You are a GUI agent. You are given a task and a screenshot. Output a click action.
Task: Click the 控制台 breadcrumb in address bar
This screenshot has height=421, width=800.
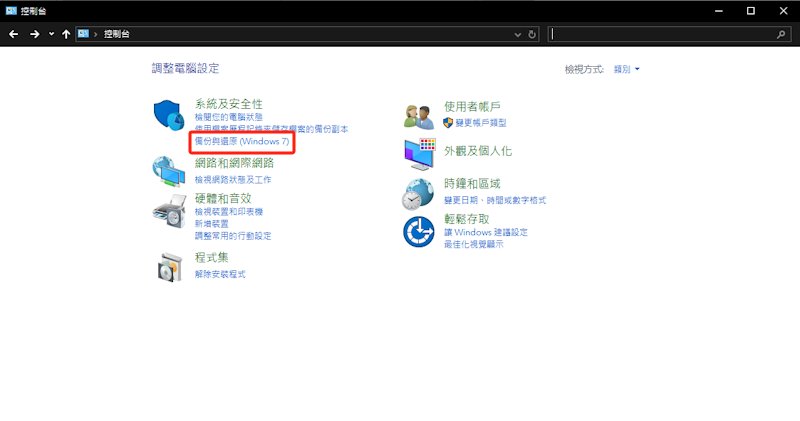[x=116, y=34]
